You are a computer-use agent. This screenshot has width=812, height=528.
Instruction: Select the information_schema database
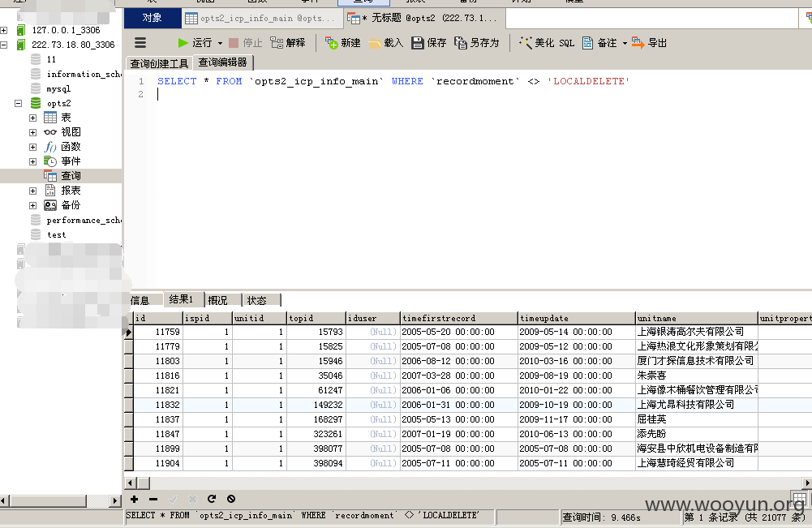pyautogui.click(x=84, y=75)
